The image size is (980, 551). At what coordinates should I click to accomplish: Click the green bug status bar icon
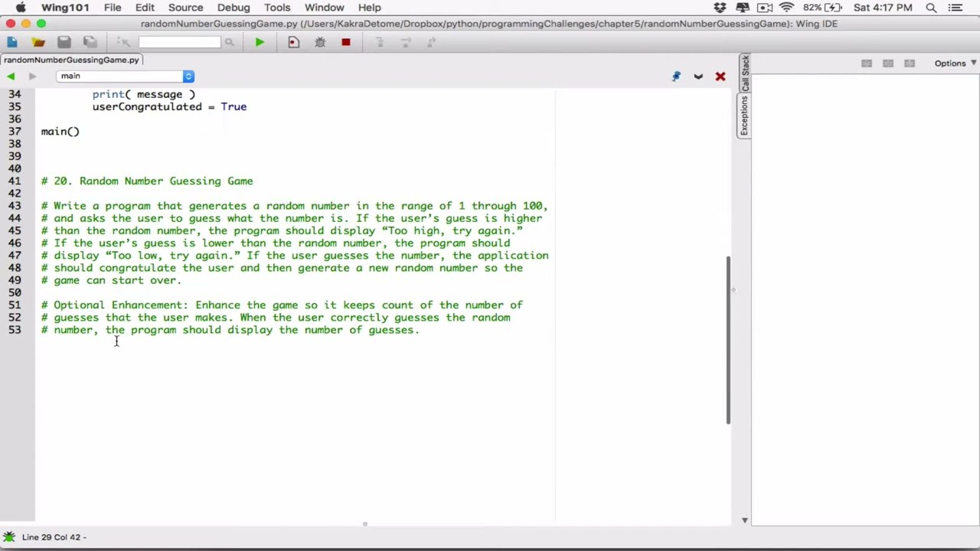(x=9, y=537)
